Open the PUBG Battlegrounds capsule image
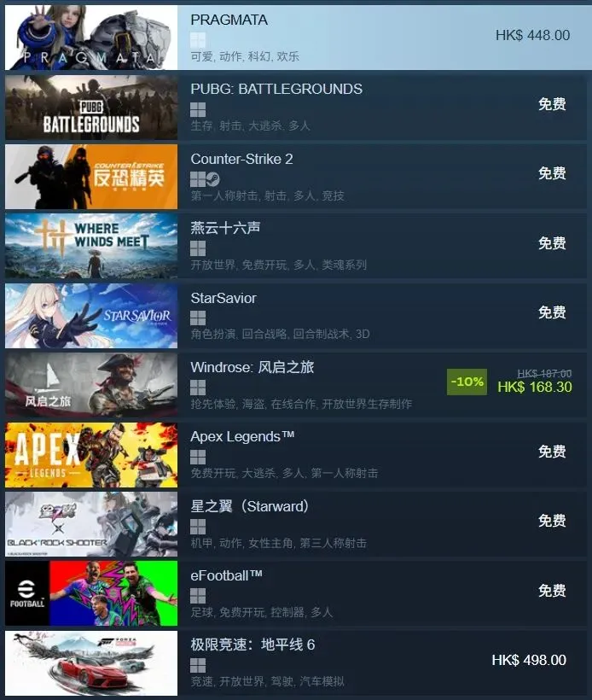 coord(91,108)
